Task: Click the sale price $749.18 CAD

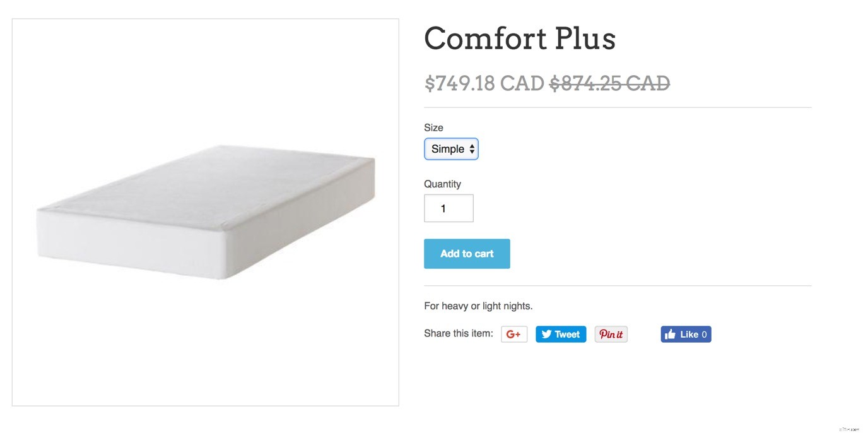Action: [484, 83]
